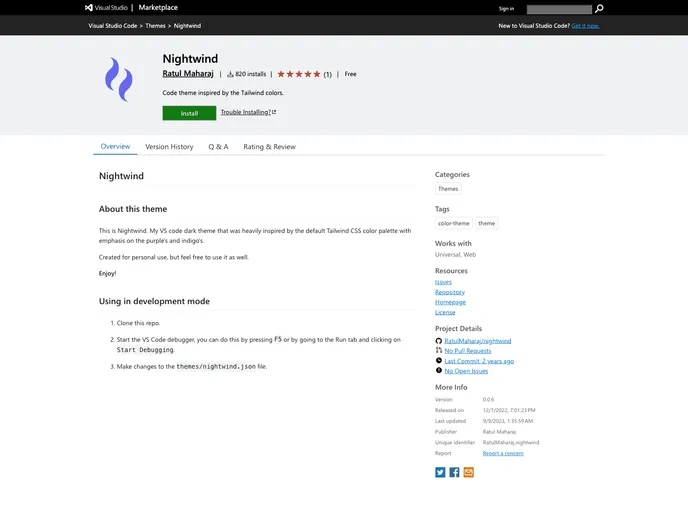Share extension via email icon
The image size is (688, 512).
click(468, 472)
